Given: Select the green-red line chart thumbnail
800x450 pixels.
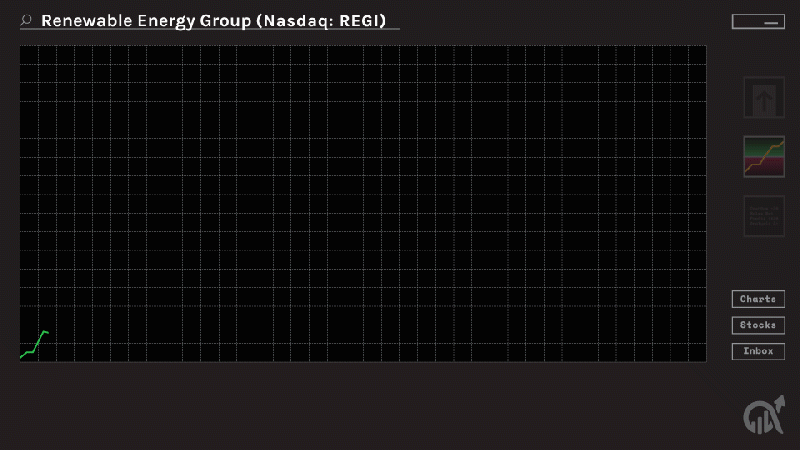Looking at the screenshot, I should (764, 157).
